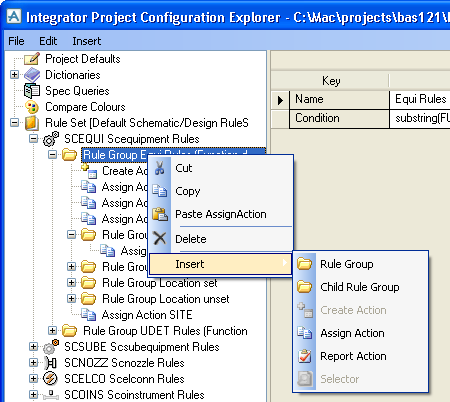This screenshot has height=402, width=450.
Task: Open the Insert menu in menu bar
Action: tap(87, 41)
